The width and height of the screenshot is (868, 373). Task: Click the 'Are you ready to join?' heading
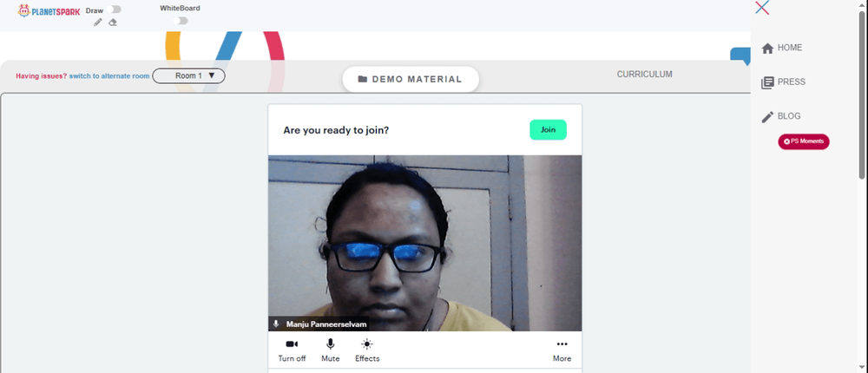[x=336, y=131]
